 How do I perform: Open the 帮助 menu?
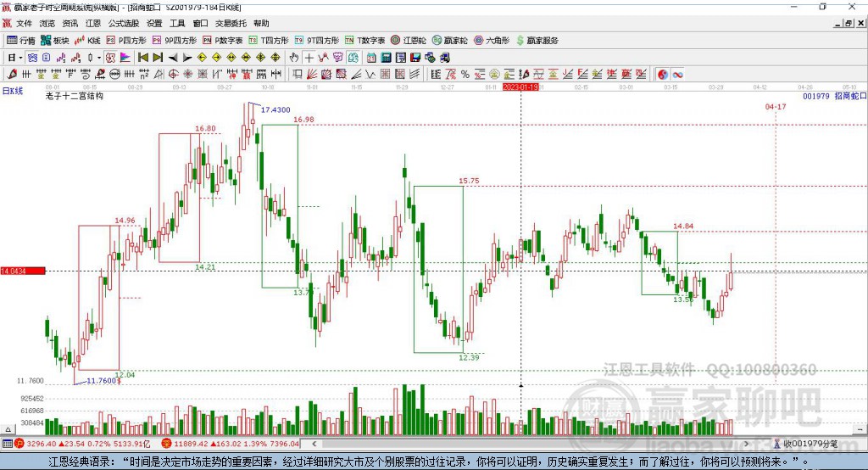pyautogui.click(x=261, y=23)
